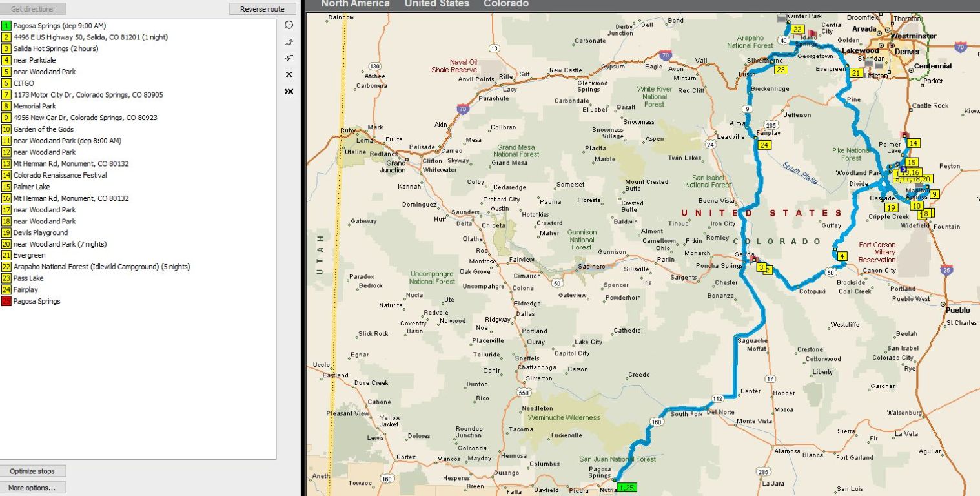
Task: Select the Colorado Renaissance Festival stop
Action: (x=60, y=175)
